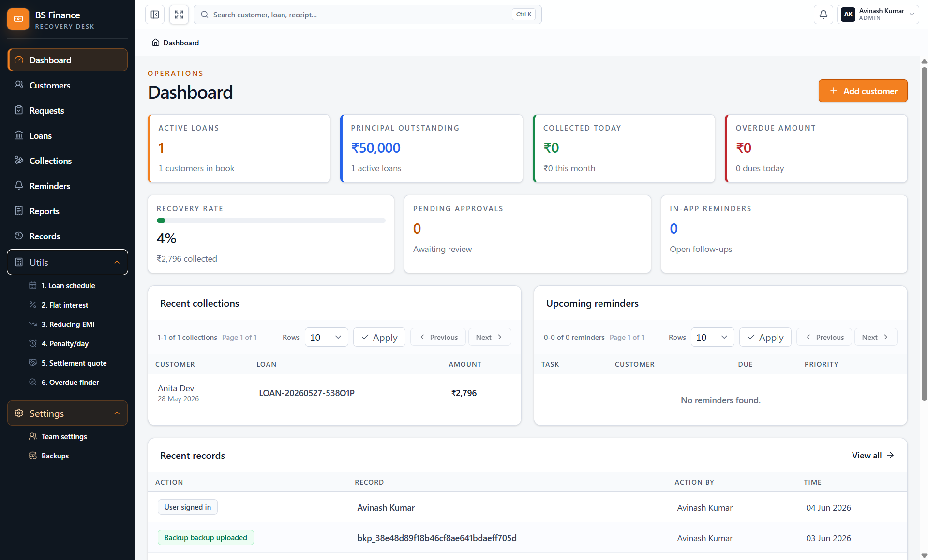Go to Next page of collections
Viewport: 928px width, 560px height.
(489, 337)
